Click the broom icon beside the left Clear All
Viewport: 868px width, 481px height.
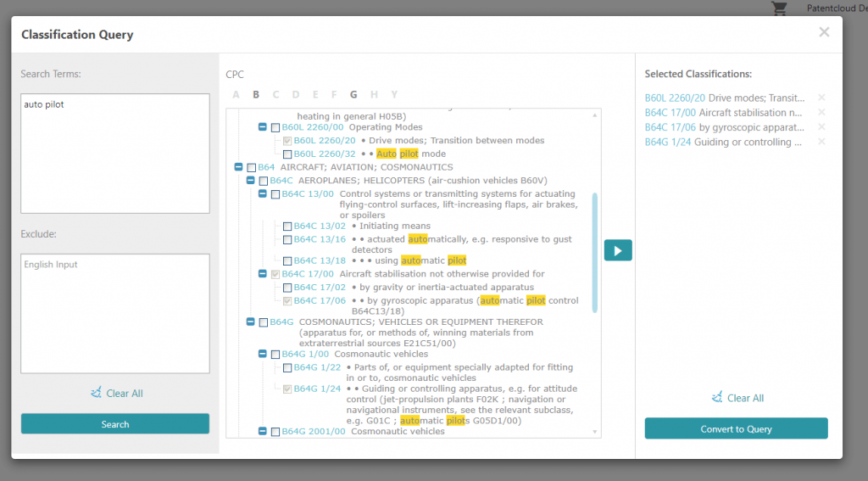click(x=96, y=392)
